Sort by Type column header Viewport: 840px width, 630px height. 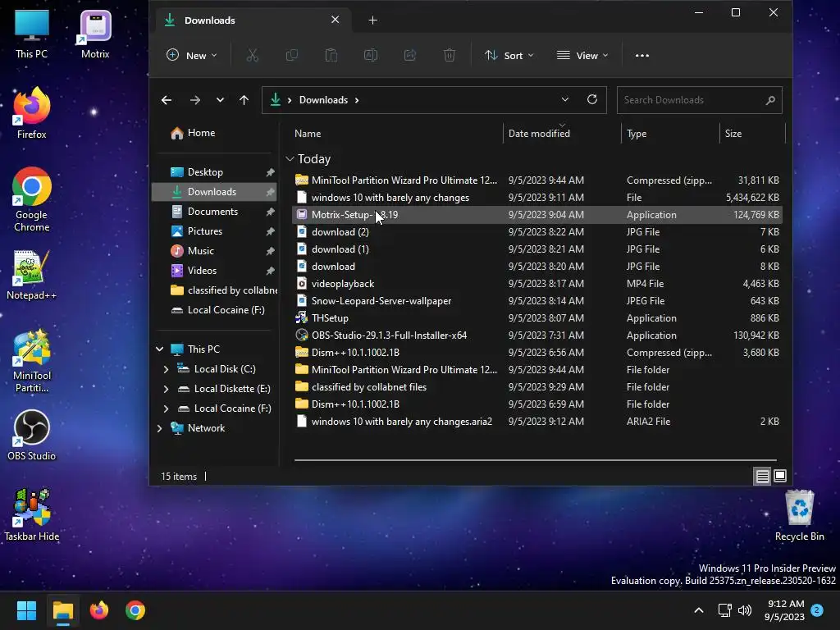point(670,134)
